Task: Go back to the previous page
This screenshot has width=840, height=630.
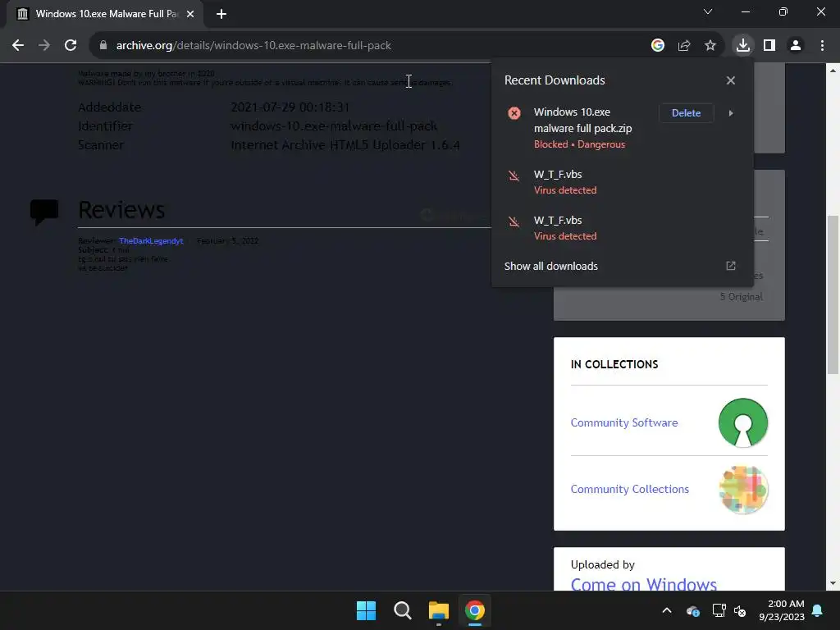Action: (x=18, y=46)
